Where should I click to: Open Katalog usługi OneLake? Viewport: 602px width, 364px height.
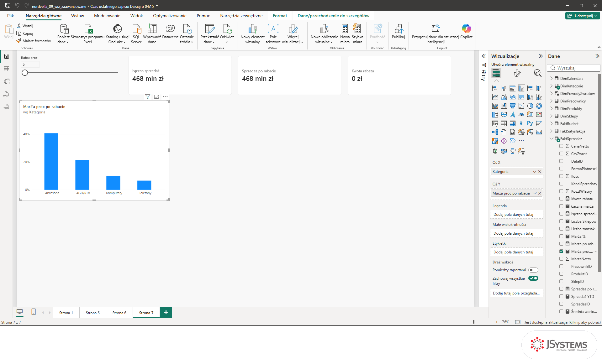117,34
